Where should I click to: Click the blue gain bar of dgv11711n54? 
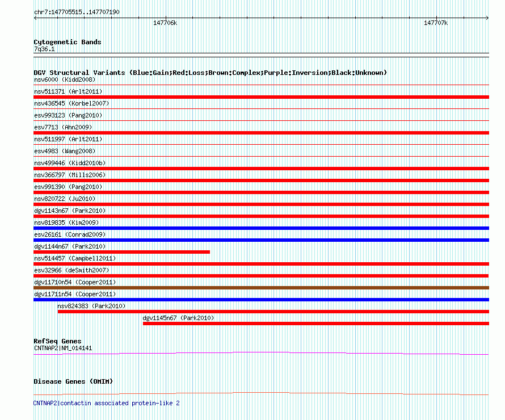pos(261,300)
